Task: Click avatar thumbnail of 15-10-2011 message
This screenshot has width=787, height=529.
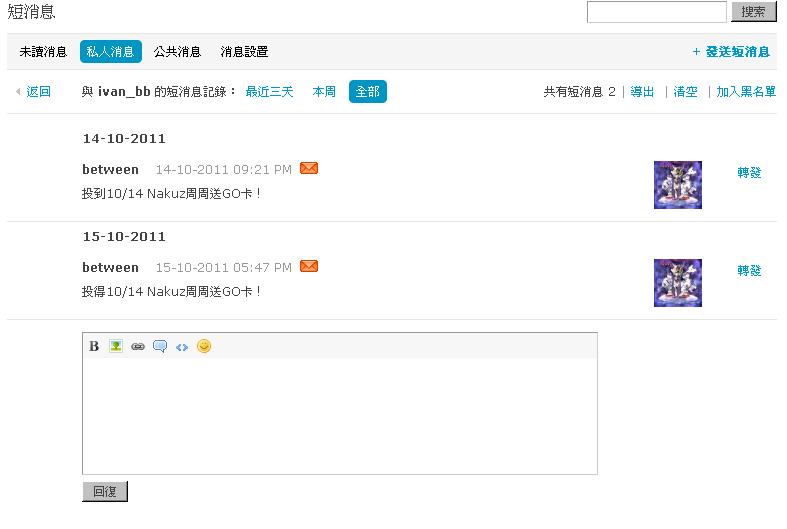Action: tap(678, 283)
